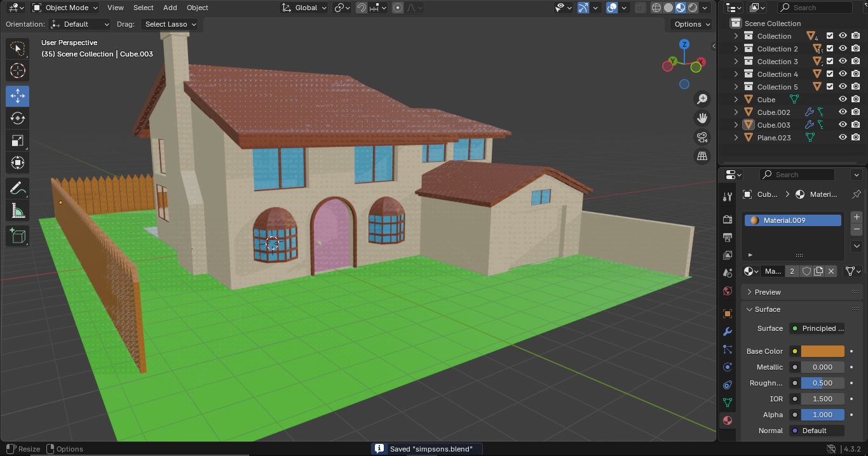Pick the Rotate tool
Image resolution: width=868 pixels, height=456 pixels.
(18, 118)
